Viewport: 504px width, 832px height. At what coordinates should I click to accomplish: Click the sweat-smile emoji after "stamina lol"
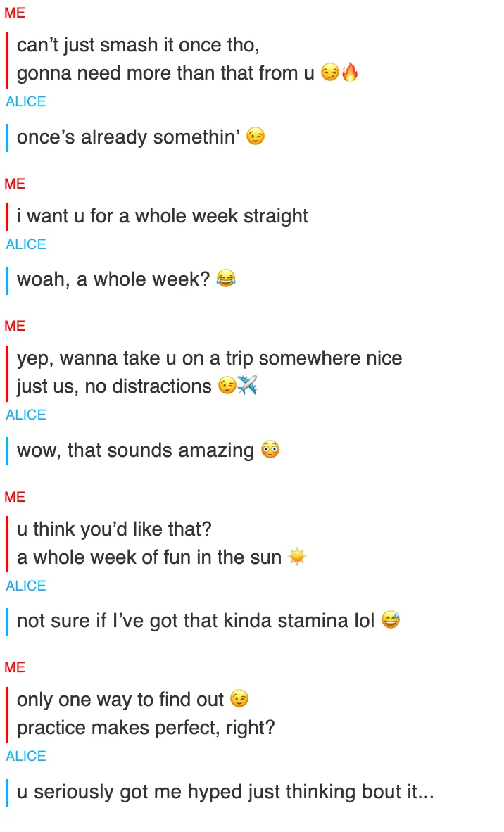point(391,619)
